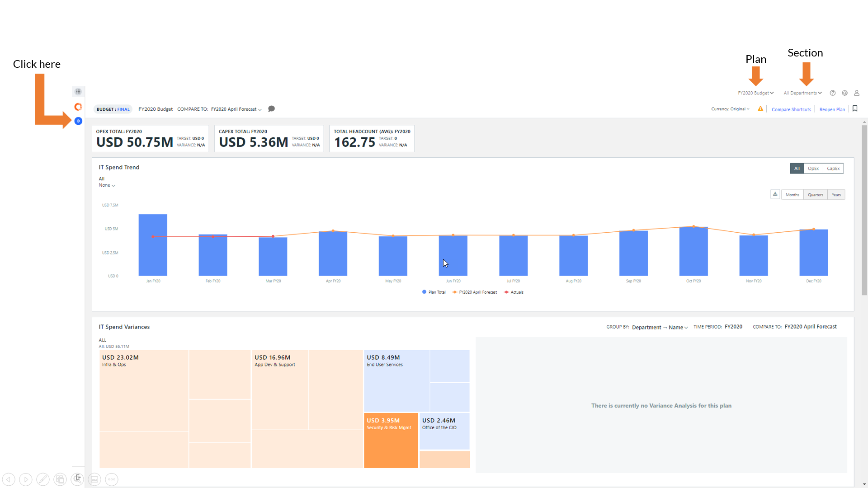
Task: Open the help question mark icon
Action: coord(833,93)
